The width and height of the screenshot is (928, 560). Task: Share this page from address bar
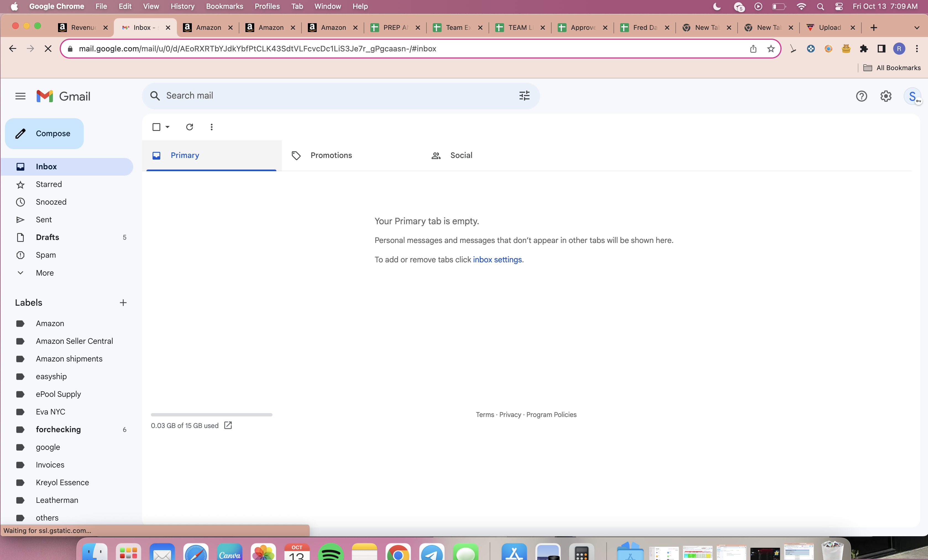point(753,49)
